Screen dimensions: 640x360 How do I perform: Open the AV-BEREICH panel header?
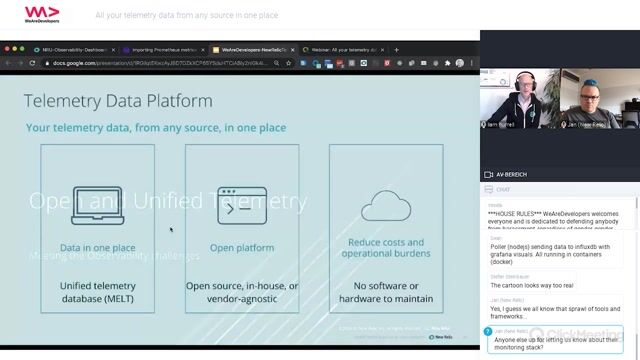tap(560, 175)
